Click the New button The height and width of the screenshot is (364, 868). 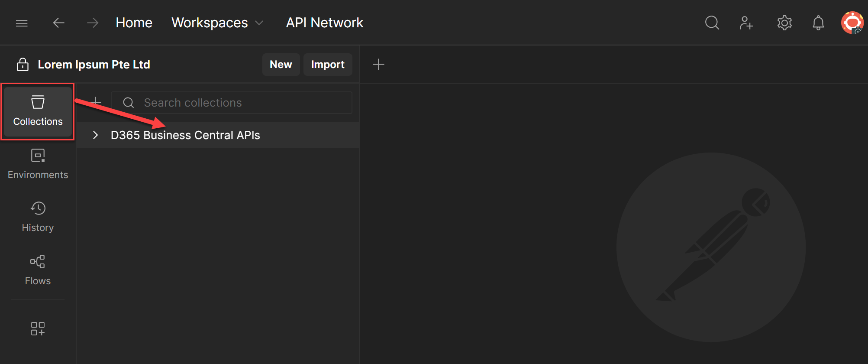tap(281, 65)
